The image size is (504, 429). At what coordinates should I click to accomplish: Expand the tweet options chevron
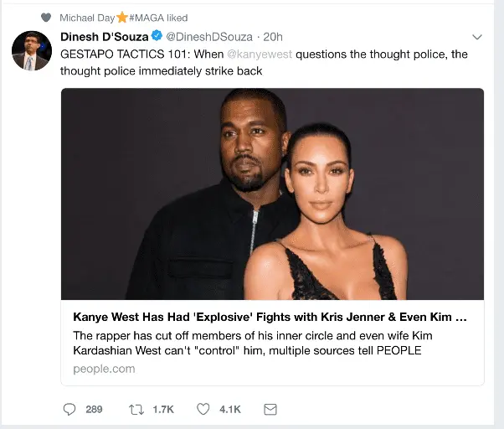point(477,37)
